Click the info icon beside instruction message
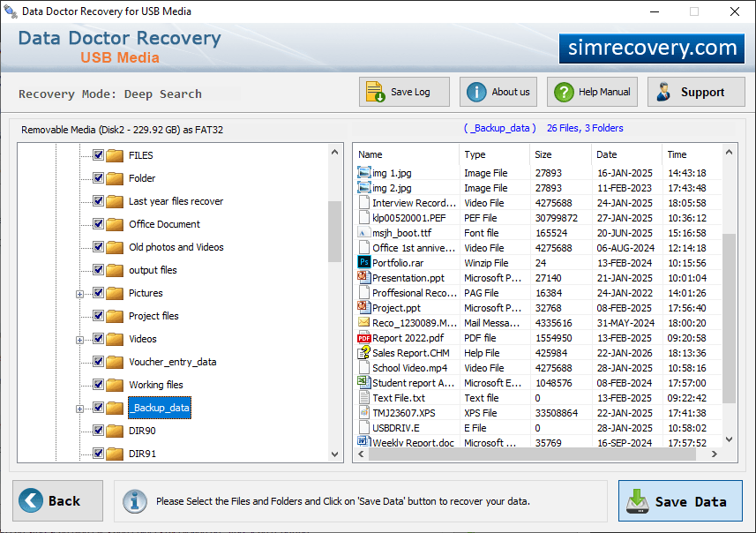Viewport: 756px width, 533px height. click(x=134, y=501)
